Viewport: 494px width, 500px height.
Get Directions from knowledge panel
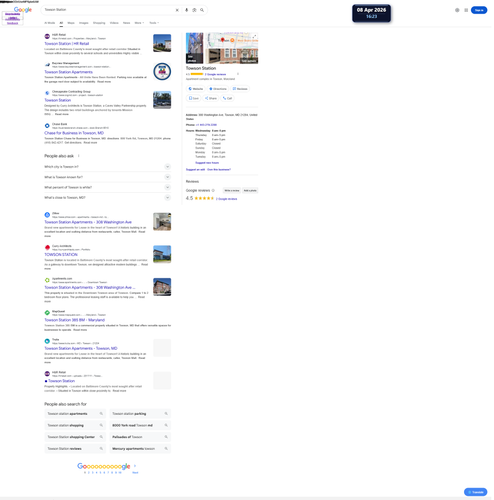[218, 89]
